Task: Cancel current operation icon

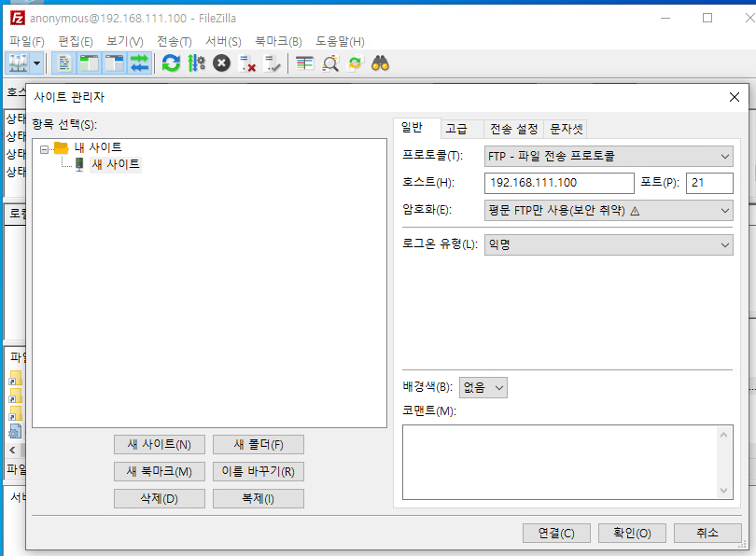Action: coord(222,63)
